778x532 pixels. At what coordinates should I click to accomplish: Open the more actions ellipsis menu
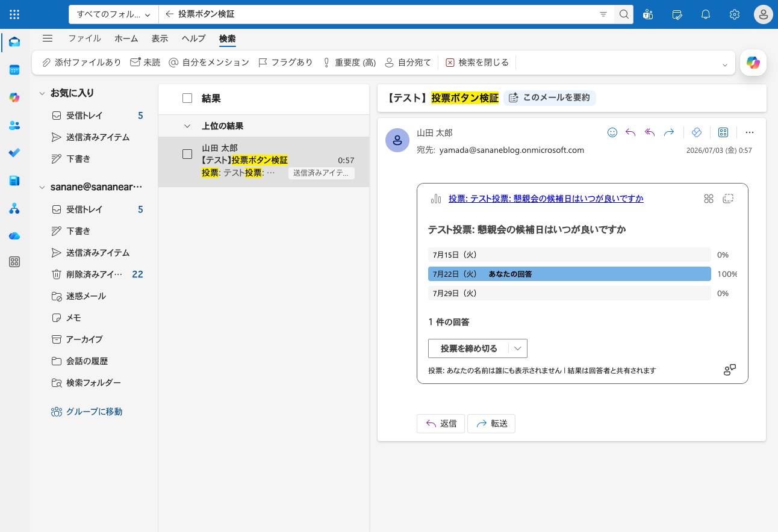(750, 132)
